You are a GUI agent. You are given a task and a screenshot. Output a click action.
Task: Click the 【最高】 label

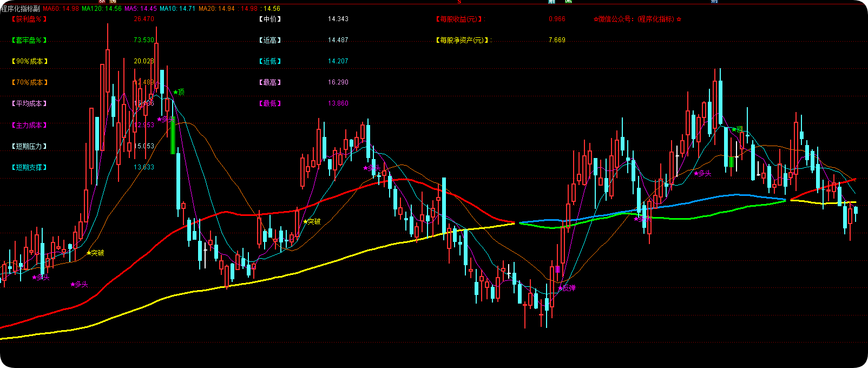(271, 82)
